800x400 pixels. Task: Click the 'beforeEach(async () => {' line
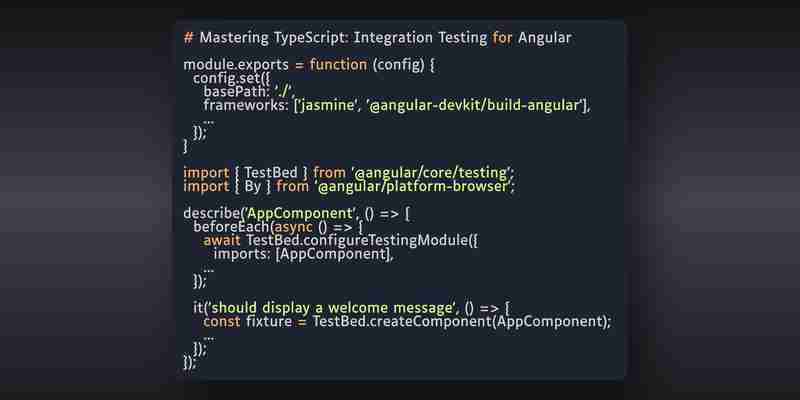click(278, 227)
